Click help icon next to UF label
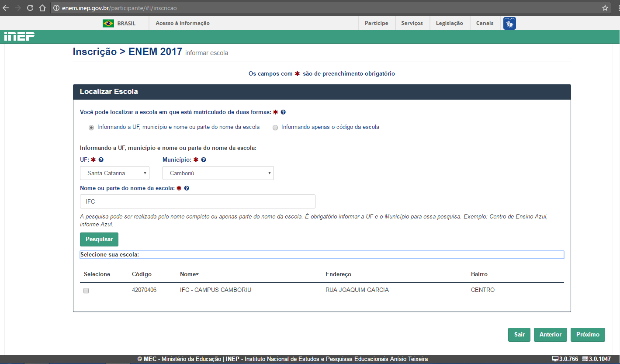620x364 pixels. pos(101,160)
